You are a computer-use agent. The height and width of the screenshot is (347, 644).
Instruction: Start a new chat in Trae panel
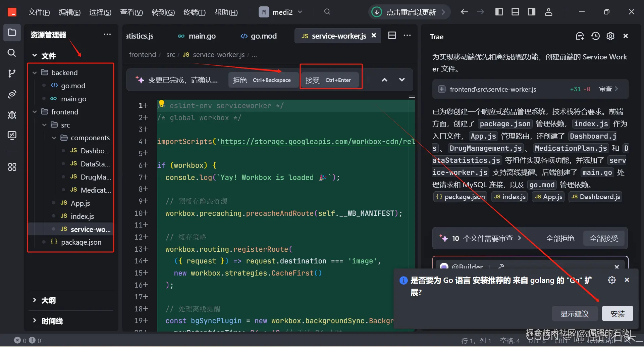pyautogui.click(x=580, y=36)
